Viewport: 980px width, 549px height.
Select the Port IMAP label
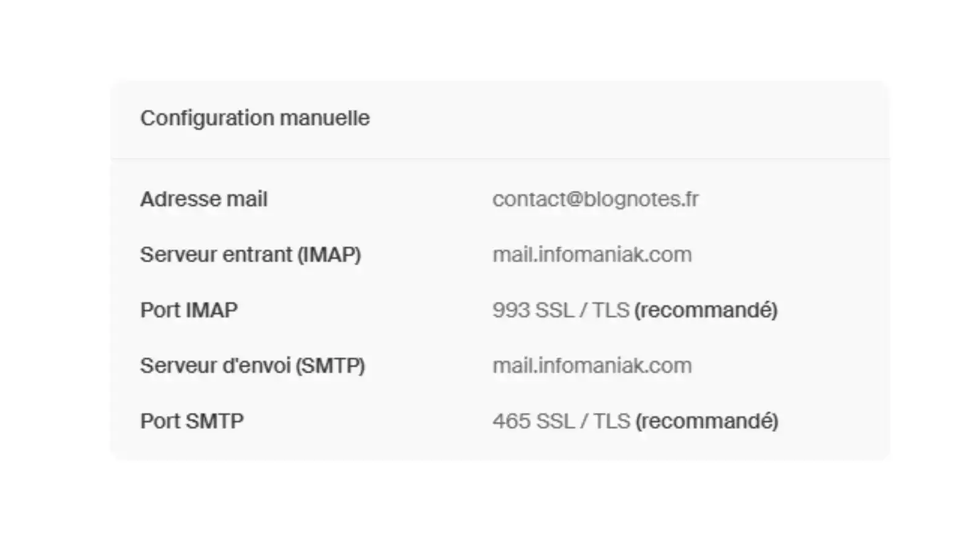[x=189, y=310]
